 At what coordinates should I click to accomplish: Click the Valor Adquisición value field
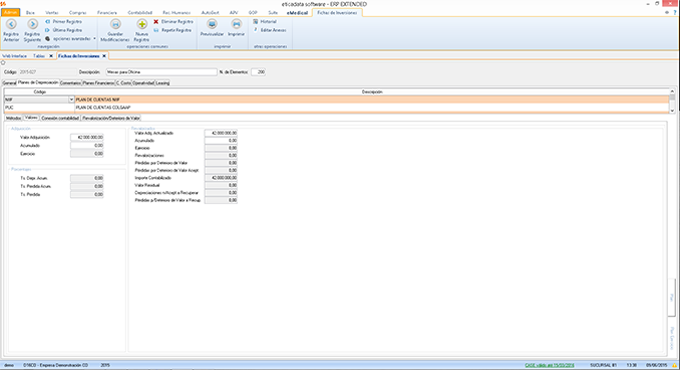[x=87, y=137]
